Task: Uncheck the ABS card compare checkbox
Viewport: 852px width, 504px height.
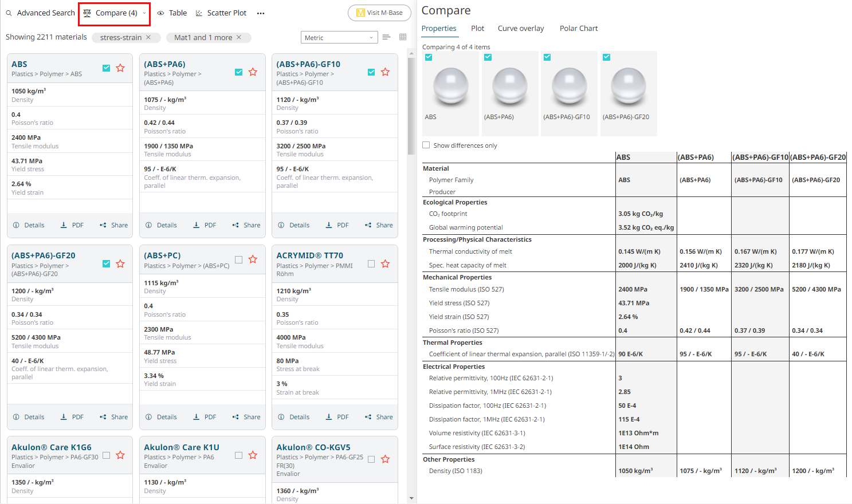Action: 106,68
